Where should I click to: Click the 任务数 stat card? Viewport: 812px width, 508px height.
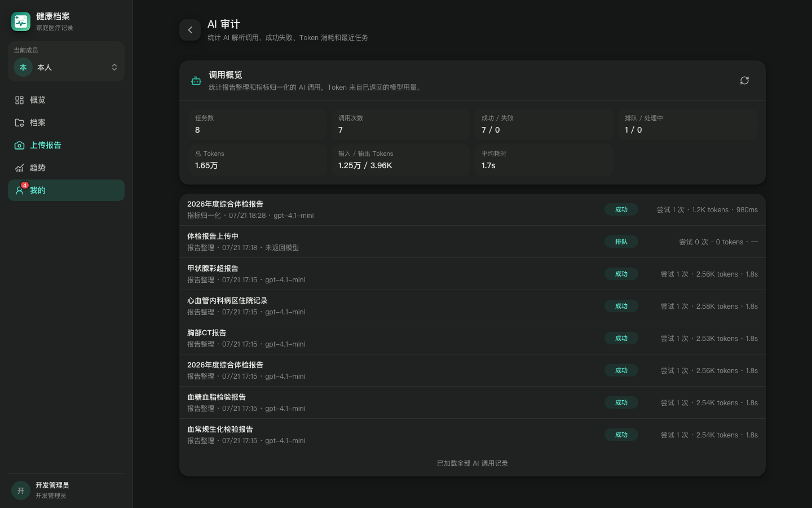pyautogui.click(x=258, y=124)
